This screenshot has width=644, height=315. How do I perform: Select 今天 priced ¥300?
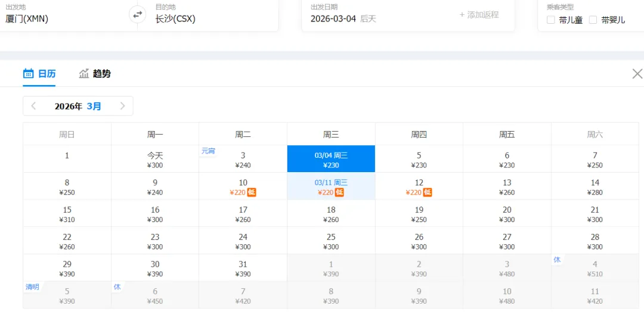[155, 159]
